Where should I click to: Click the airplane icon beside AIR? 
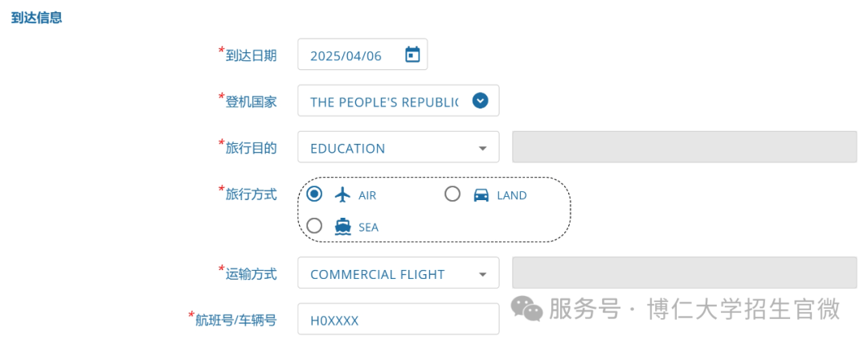(343, 195)
